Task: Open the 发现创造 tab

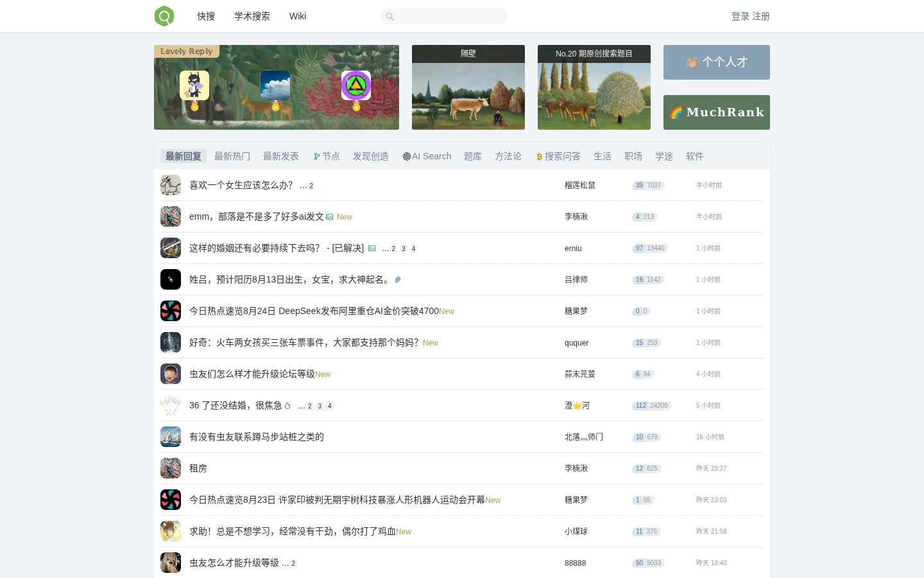Action: click(371, 156)
